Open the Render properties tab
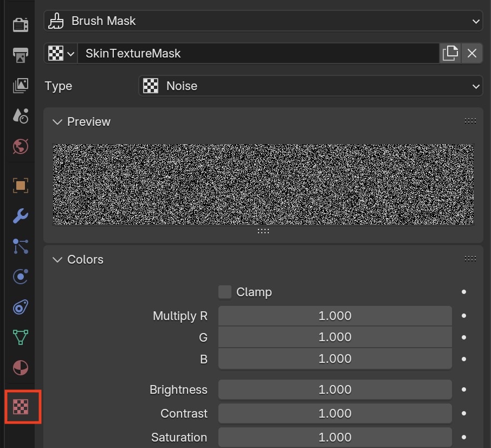491x448 pixels. click(x=21, y=25)
